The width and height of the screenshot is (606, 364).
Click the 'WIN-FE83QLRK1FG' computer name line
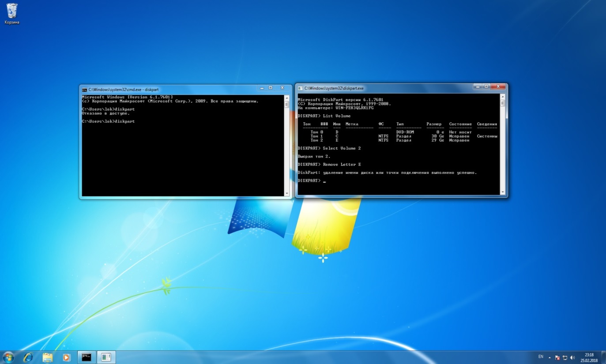pyautogui.click(x=336, y=108)
